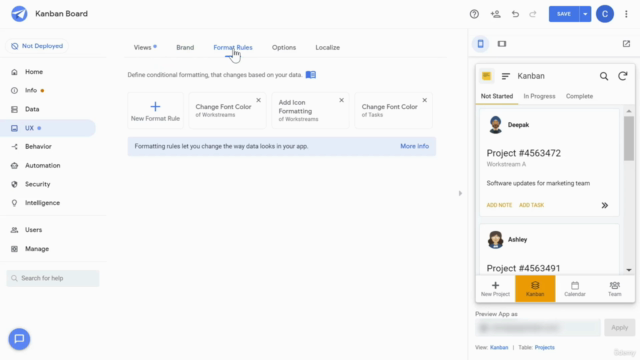Select the Format Rules tab
Screen dimensions: 640x360
tap(233, 47)
